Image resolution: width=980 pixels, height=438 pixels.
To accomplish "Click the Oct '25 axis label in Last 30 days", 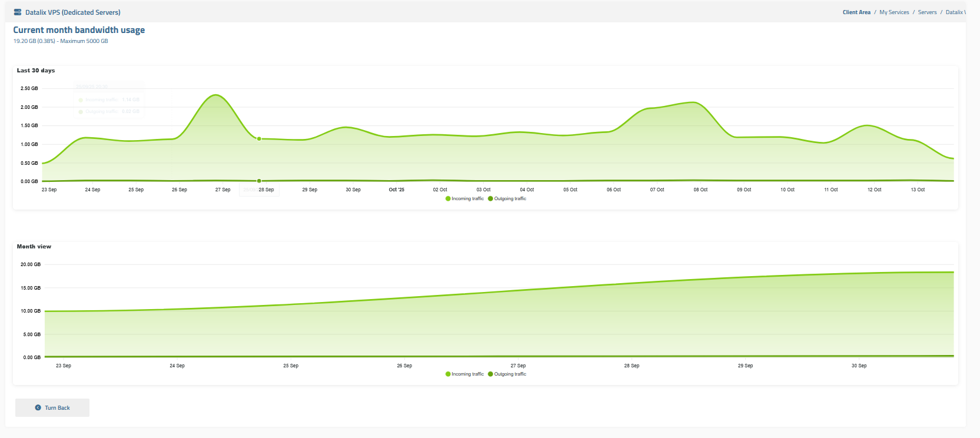I will [x=397, y=190].
